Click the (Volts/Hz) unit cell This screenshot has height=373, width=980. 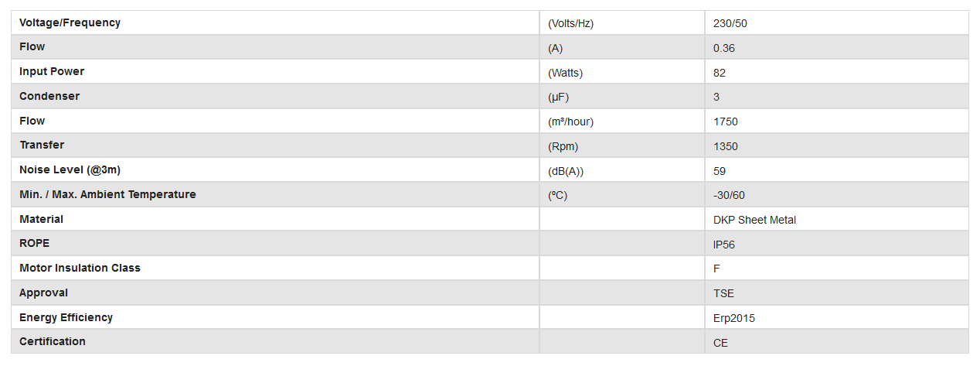pos(570,23)
